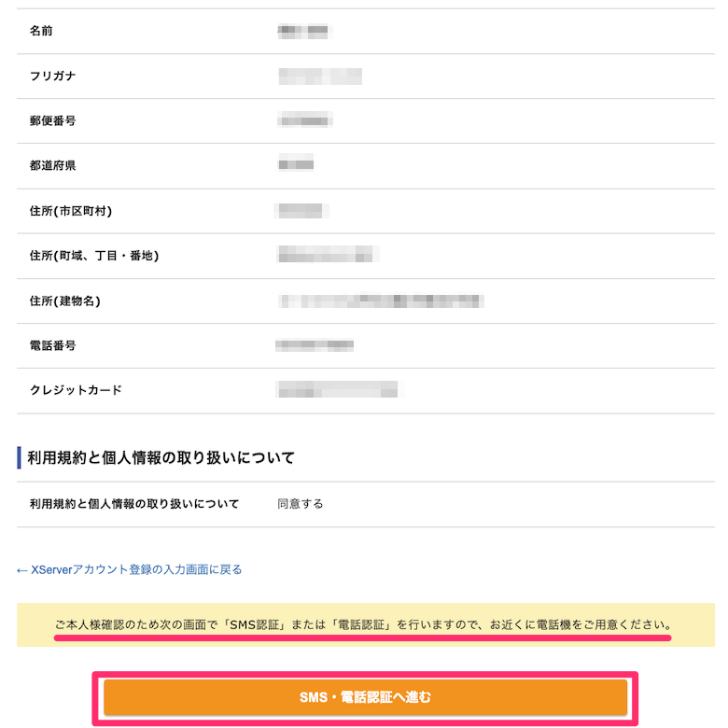This screenshot has height=728, width=728.
Task: Click the yellow SMS認証 notice message
Action: [x=363, y=625]
